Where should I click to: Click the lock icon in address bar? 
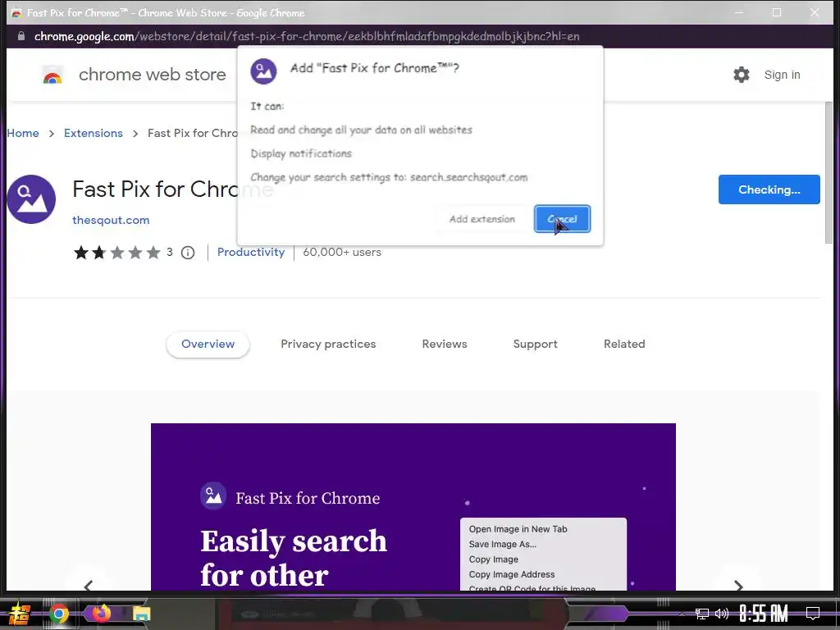21,36
